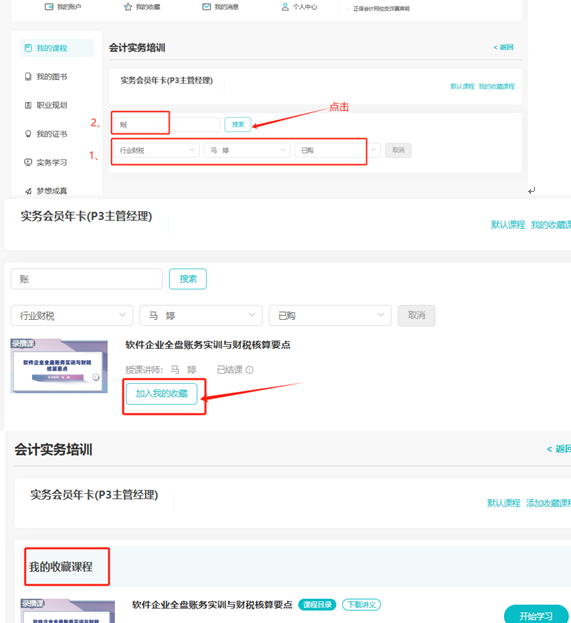Open 默认课程 link in the bottom screenshot
Screen dimensions: 571x623
point(503,503)
